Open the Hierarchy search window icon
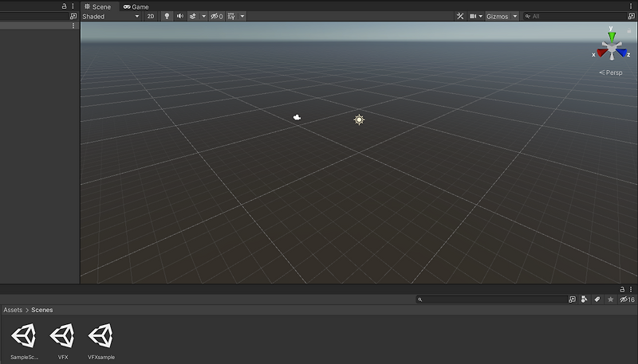The height and width of the screenshot is (364, 638). [x=73, y=16]
